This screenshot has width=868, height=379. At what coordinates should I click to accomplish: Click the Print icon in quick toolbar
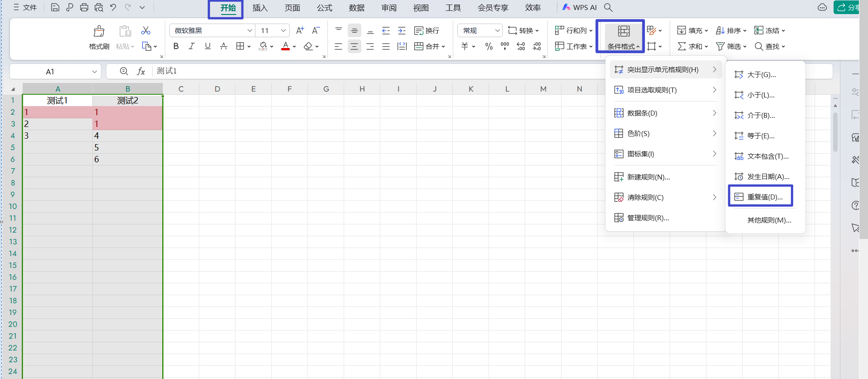[x=84, y=7]
